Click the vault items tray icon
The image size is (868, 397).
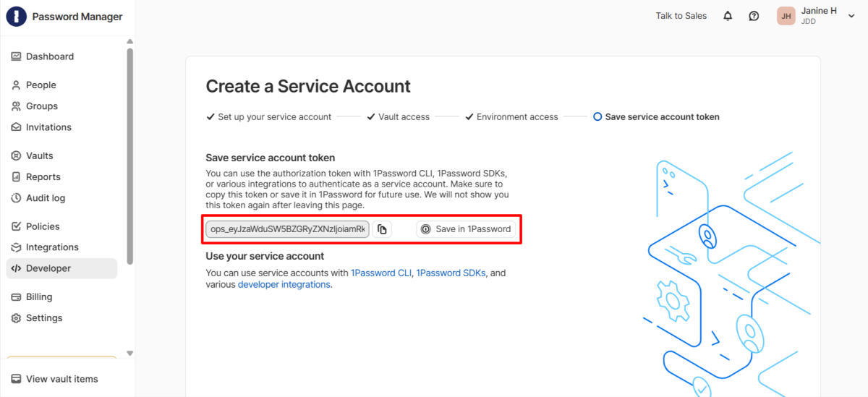16,379
